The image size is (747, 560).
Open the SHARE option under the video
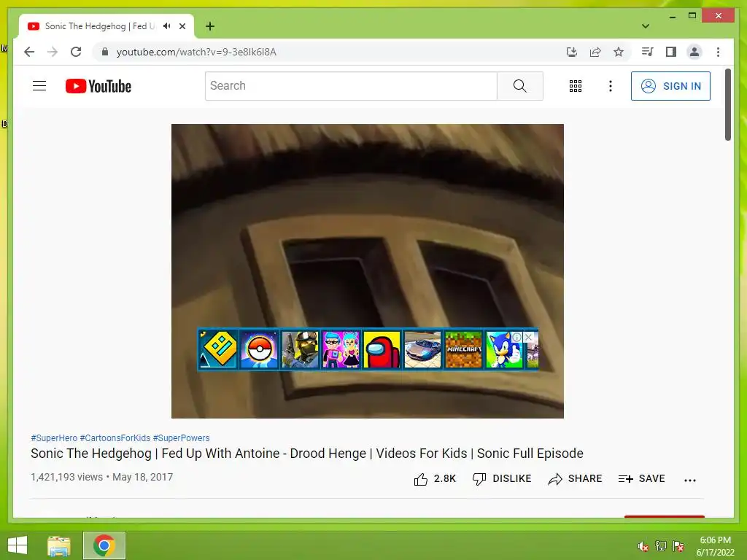coord(575,478)
